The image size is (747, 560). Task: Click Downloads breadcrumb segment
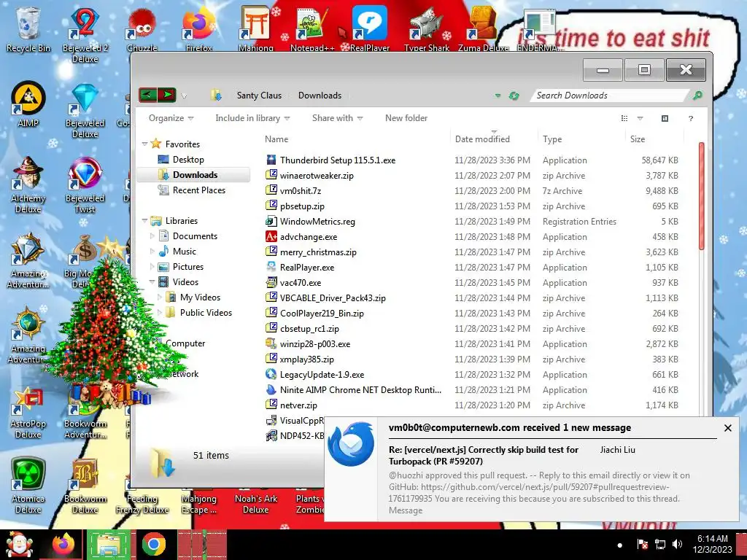[x=320, y=96]
